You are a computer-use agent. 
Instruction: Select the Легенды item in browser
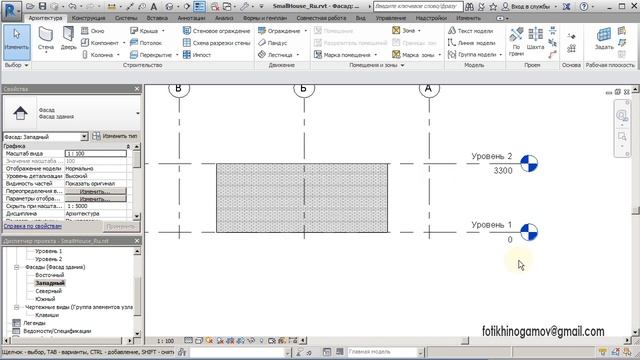tap(34, 323)
